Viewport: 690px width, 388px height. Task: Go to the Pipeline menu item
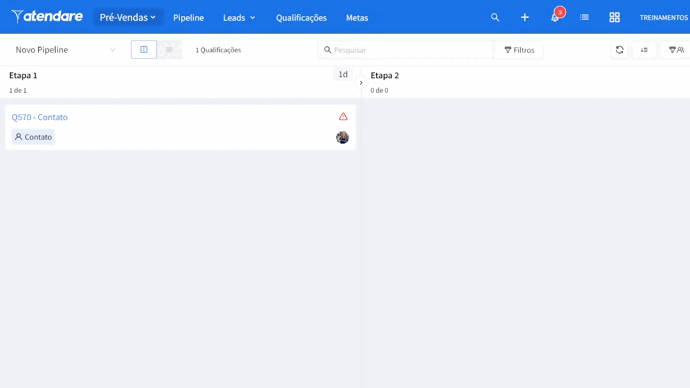pos(188,18)
